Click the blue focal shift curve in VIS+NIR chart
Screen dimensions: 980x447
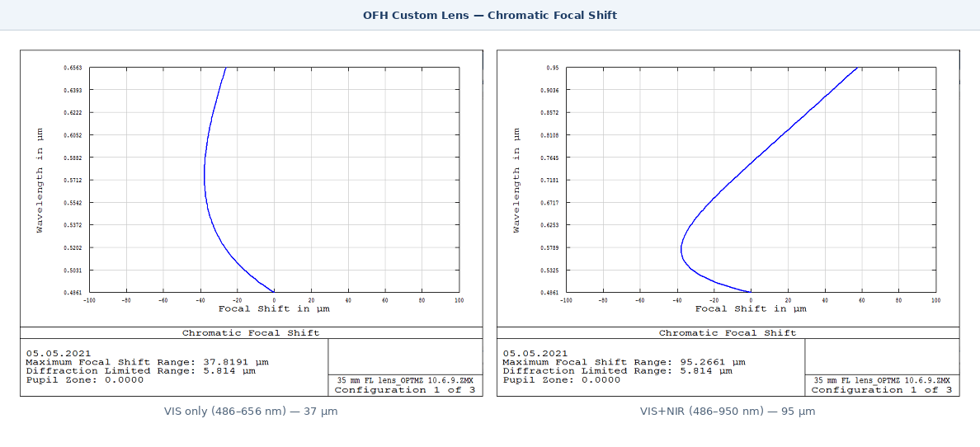pyautogui.click(x=750, y=162)
